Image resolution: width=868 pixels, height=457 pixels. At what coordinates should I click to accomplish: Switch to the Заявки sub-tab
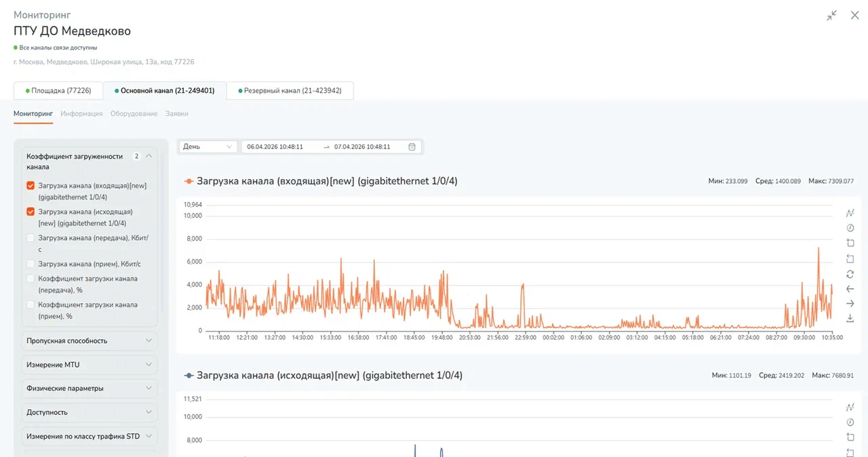pyautogui.click(x=177, y=113)
